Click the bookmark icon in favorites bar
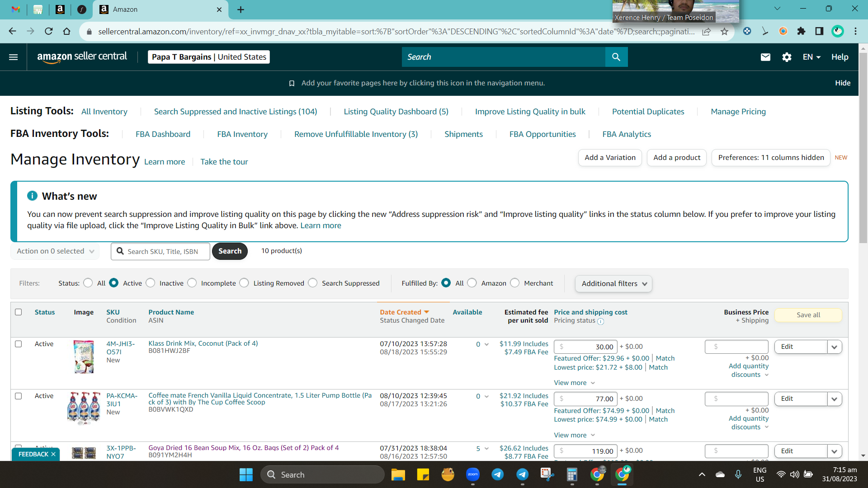Viewport: 868px width, 488px height. [x=292, y=83]
